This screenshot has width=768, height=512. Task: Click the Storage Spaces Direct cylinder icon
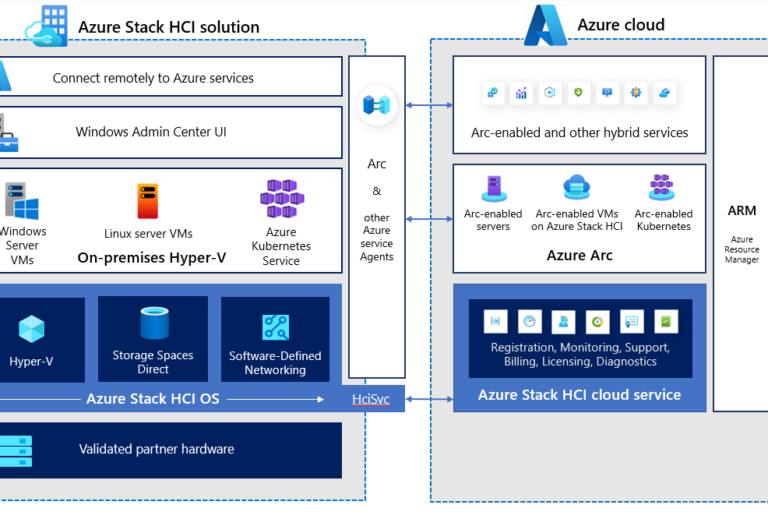click(x=154, y=323)
